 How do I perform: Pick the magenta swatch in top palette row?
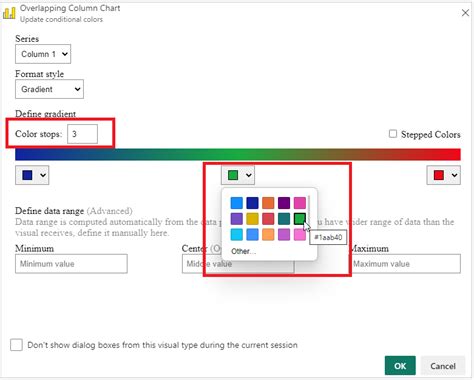pos(300,203)
